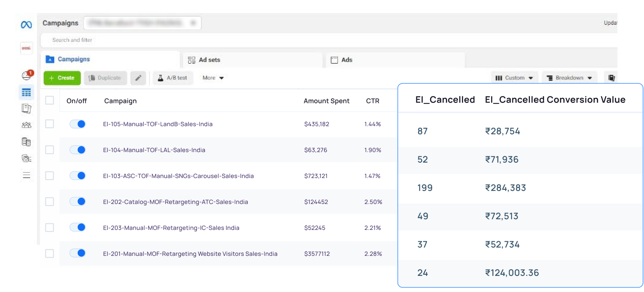This screenshot has height=292, width=644.
Task: Click the Search and filter field
Action: 157,40
